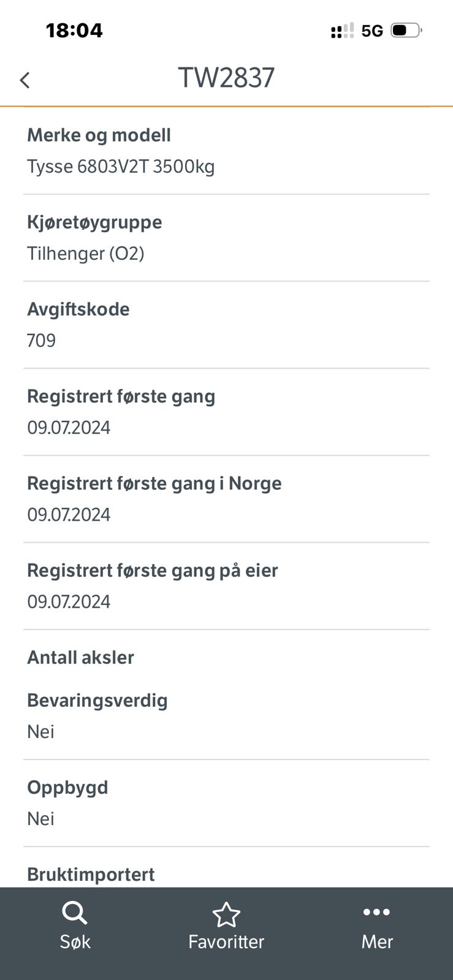Tap the search magnifier icon
Image resolution: width=453 pixels, height=980 pixels.
75,913
